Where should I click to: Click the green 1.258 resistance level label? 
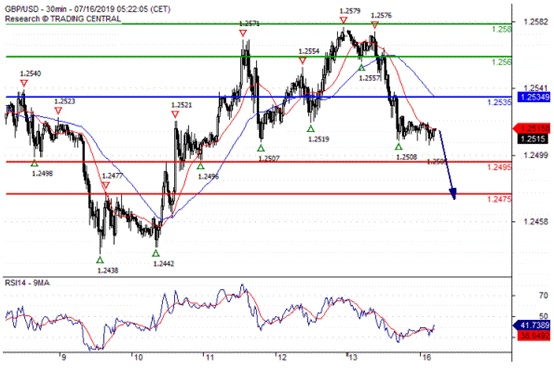pyautogui.click(x=501, y=29)
